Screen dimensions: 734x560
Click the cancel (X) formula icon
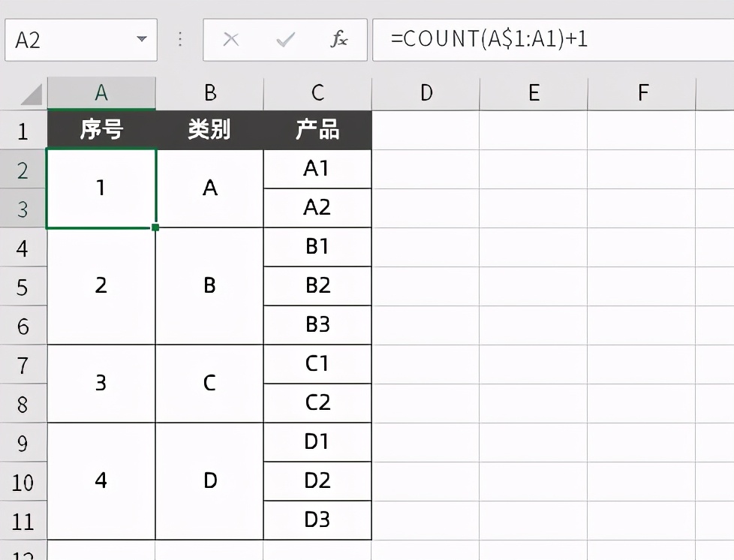click(230, 40)
